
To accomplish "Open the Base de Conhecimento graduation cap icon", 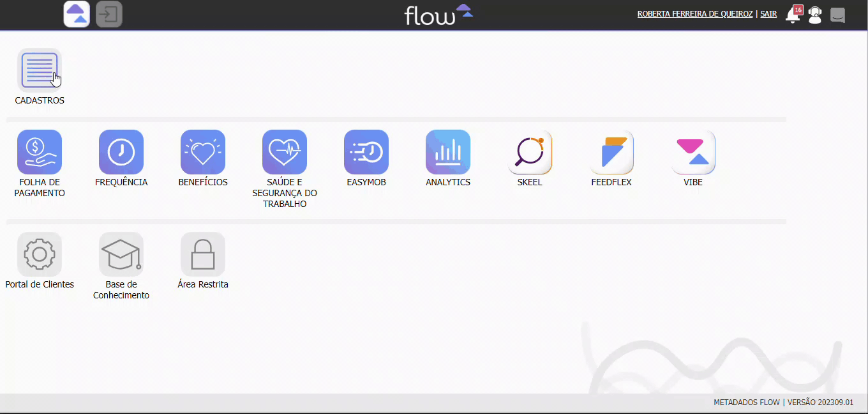I will click(121, 254).
